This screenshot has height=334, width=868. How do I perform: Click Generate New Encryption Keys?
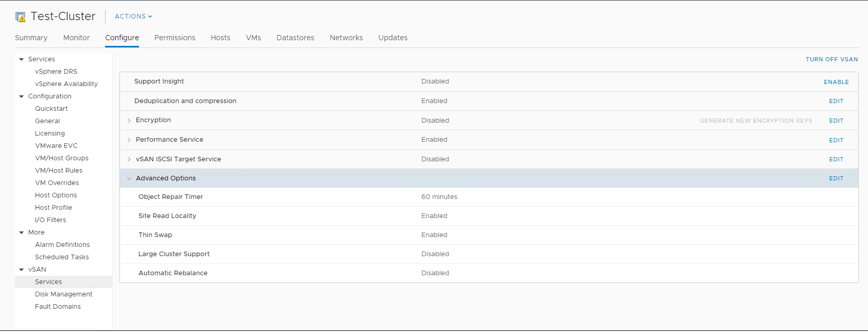click(756, 121)
